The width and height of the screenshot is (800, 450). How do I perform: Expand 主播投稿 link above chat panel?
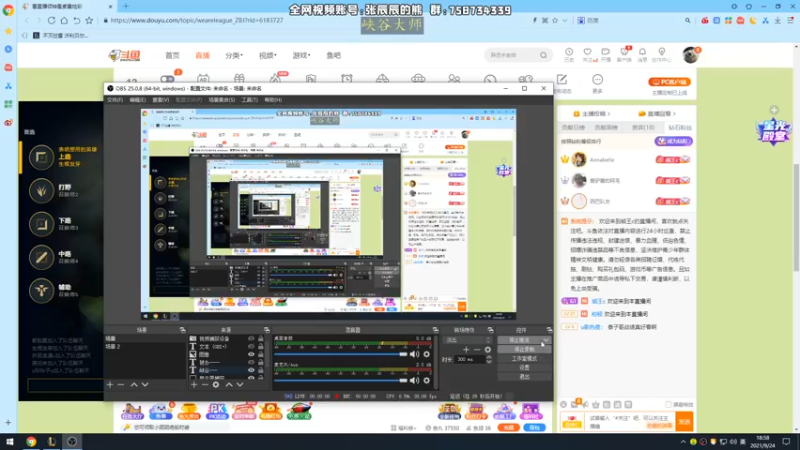(592, 114)
